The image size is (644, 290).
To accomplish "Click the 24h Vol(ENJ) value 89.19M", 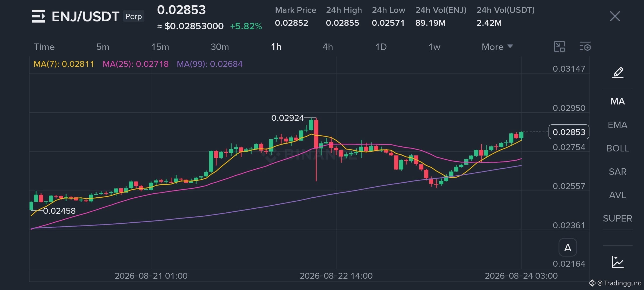I will 430,23.
